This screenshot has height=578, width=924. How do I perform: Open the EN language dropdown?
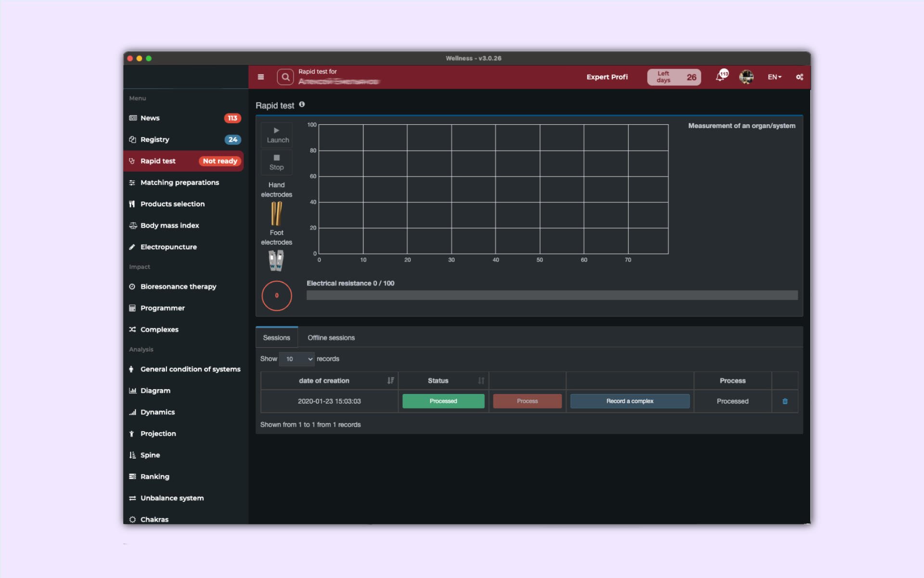coord(774,77)
